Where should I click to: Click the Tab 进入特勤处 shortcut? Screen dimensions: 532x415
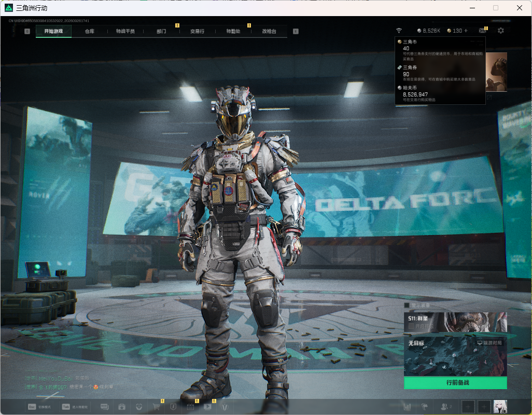tap(75, 407)
